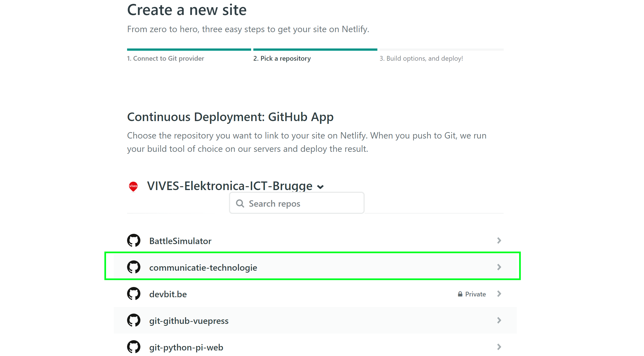The width and height of the screenshot is (644, 356).
Task: Click the Create a new site heading
Action: click(187, 10)
